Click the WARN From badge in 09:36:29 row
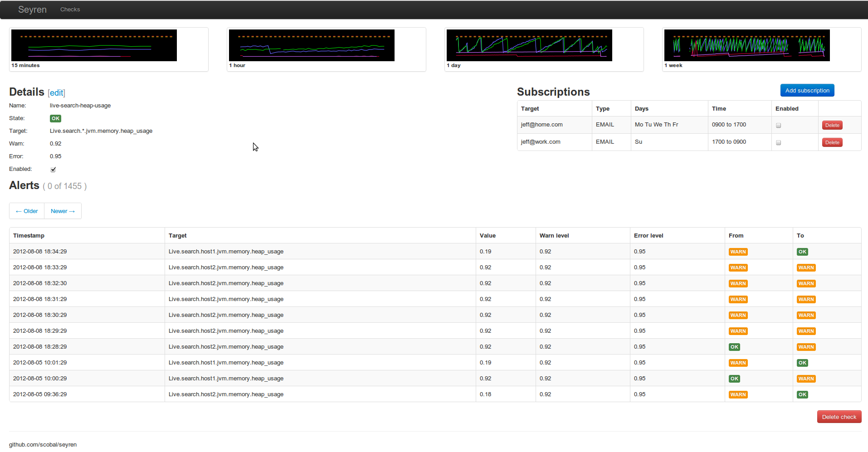The width and height of the screenshot is (868, 452). [x=738, y=394]
